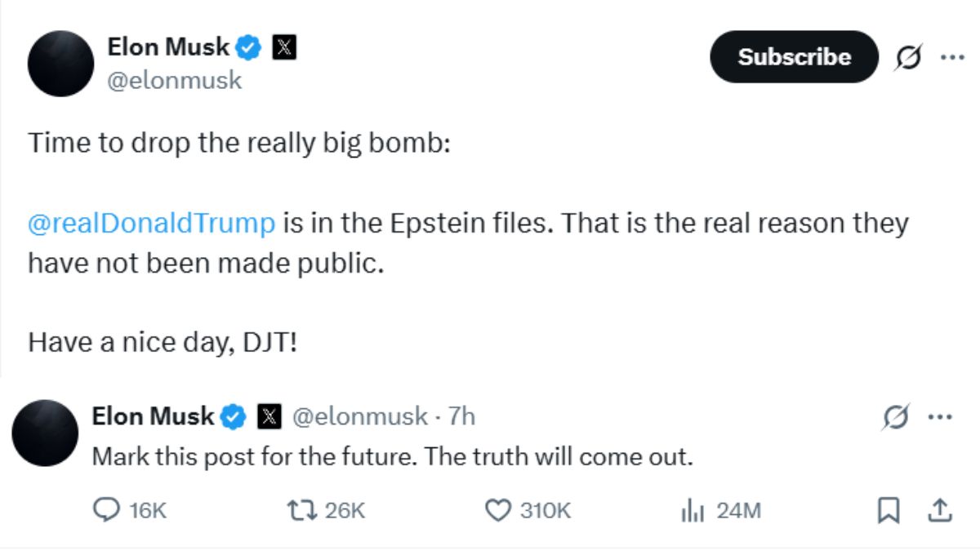This screenshot has width=980, height=551.
Task: Repost the tweet using the retweet icon
Action: [302, 510]
